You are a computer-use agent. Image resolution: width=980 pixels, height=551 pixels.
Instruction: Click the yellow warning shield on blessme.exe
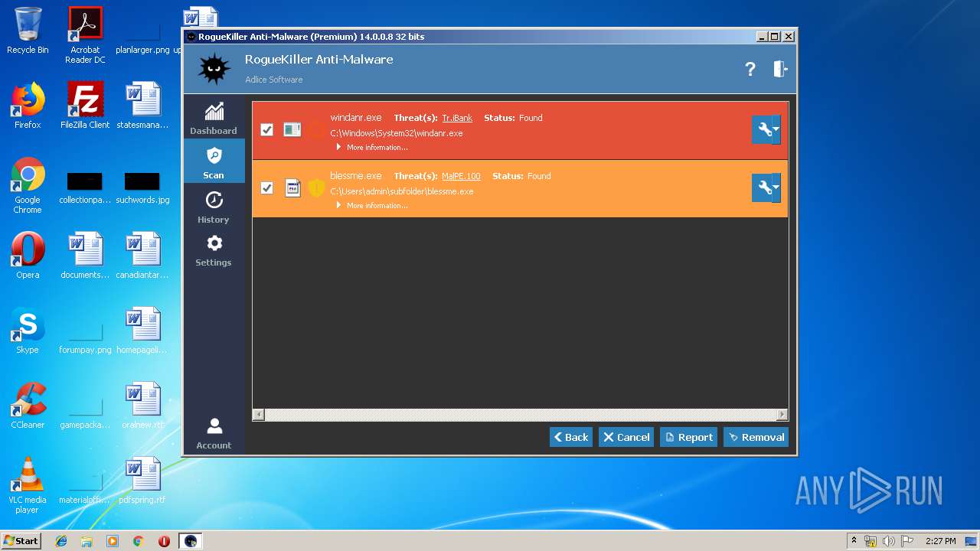pyautogui.click(x=316, y=187)
